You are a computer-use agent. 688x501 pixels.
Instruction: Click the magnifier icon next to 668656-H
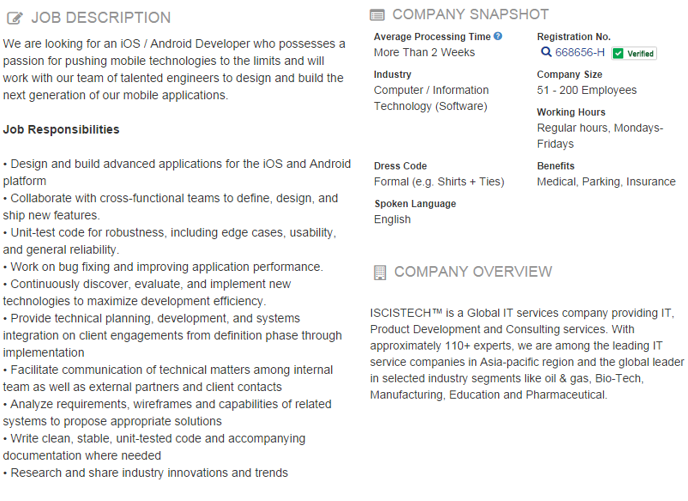[x=545, y=52]
